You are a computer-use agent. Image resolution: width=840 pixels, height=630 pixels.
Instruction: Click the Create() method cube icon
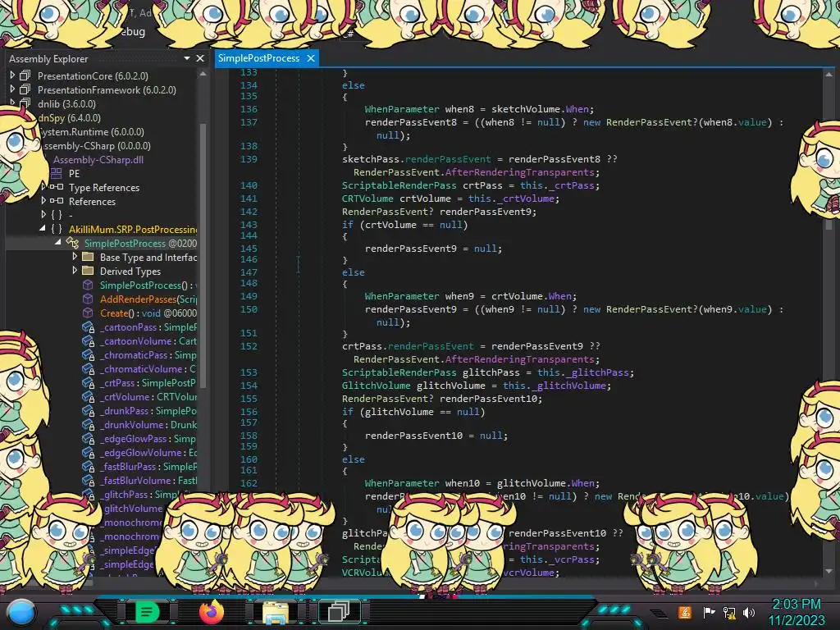[88, 313]
